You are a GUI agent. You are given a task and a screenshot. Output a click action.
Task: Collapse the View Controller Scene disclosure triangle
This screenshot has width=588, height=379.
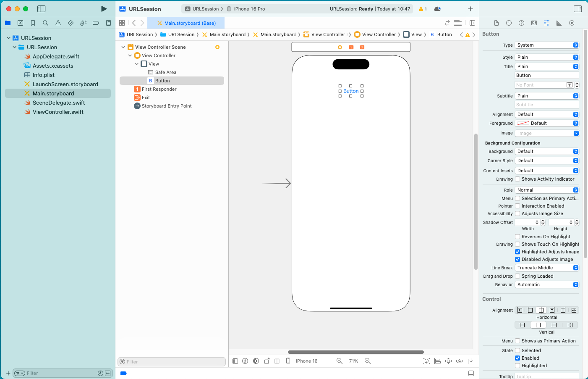point(123,47)
